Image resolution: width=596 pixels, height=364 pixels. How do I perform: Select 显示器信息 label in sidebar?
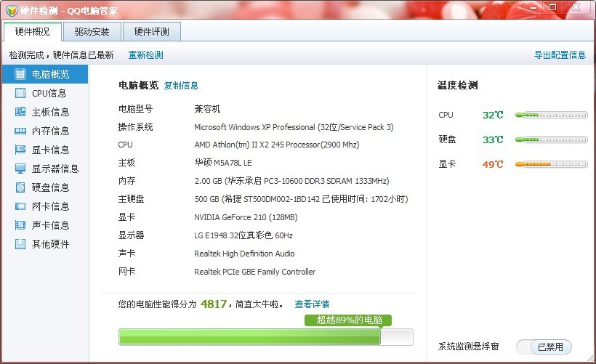tap(55, 169)
